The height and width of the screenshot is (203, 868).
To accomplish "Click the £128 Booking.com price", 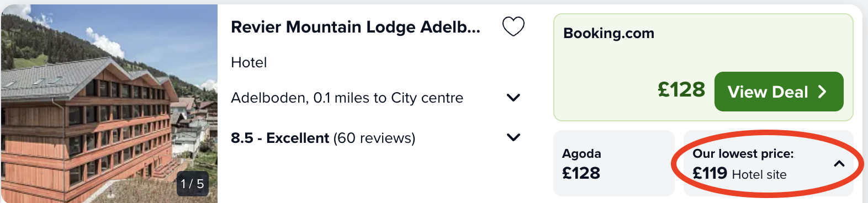I will click(x=681, y=89).
